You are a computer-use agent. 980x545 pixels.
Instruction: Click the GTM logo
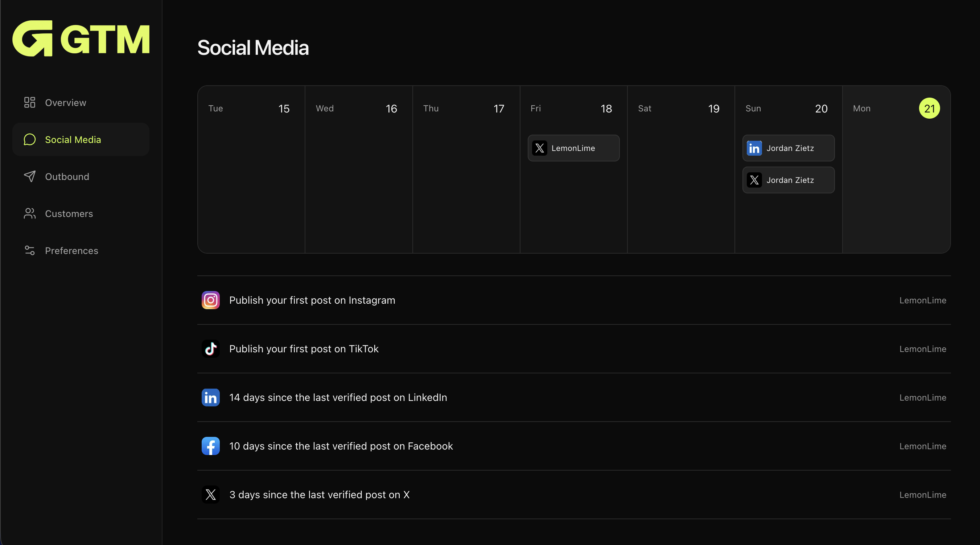pyautogui.click(x=81, y=38)
